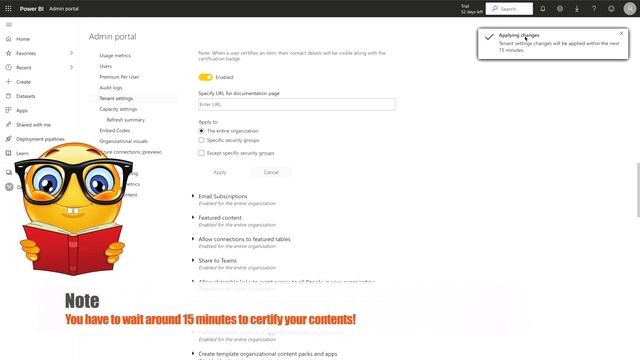Open Azure connections (preview) section
640x360 pixels.
click(x=131, y=152)
